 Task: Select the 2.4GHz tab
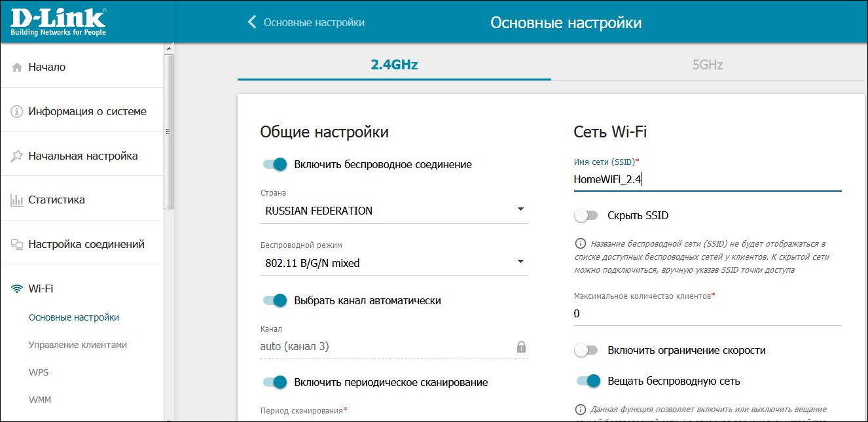[394, 65]
